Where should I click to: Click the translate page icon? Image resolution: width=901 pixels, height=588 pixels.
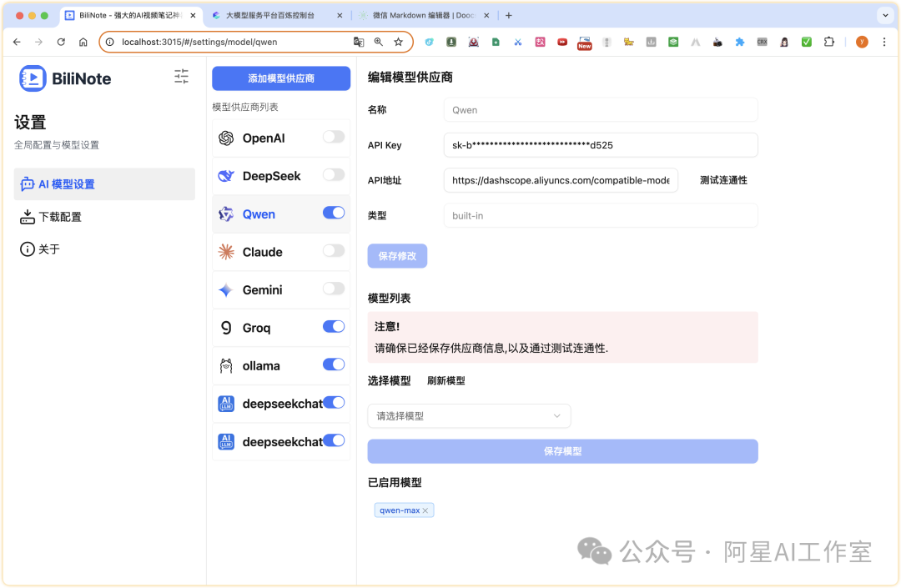[359, 42]
